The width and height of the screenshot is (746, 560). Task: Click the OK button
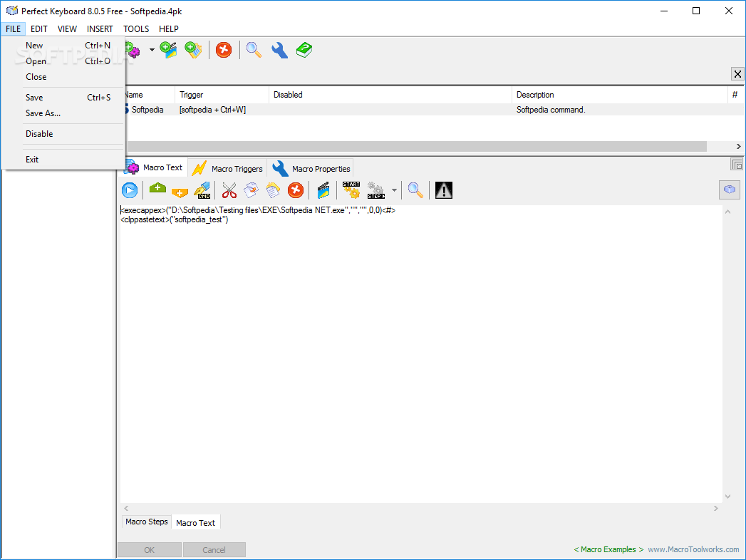[150, 549]
